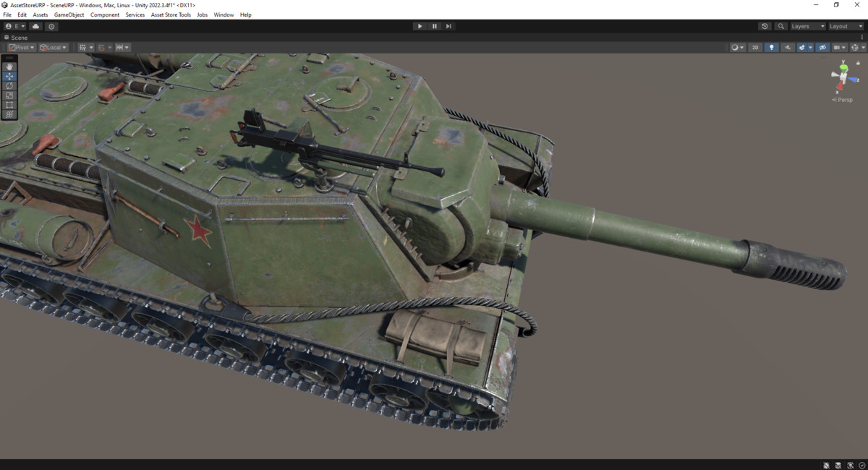Open the Jobs menu

(203, 14)
